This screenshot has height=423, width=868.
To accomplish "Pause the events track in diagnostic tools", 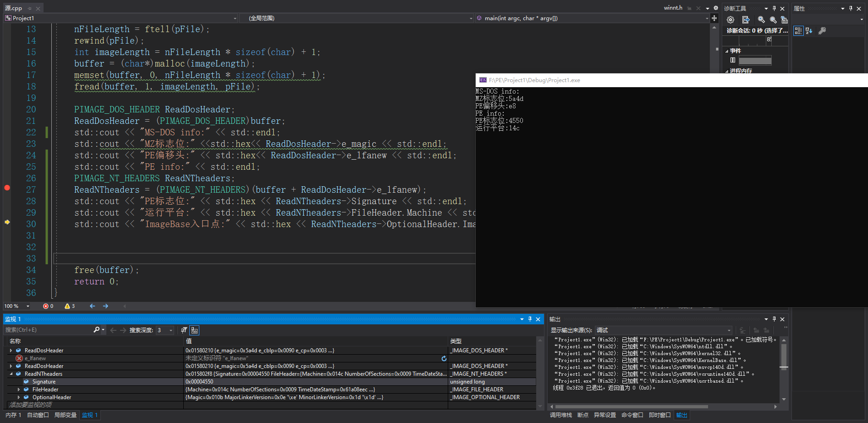I will pyautogui.click(x=733, y=60).
